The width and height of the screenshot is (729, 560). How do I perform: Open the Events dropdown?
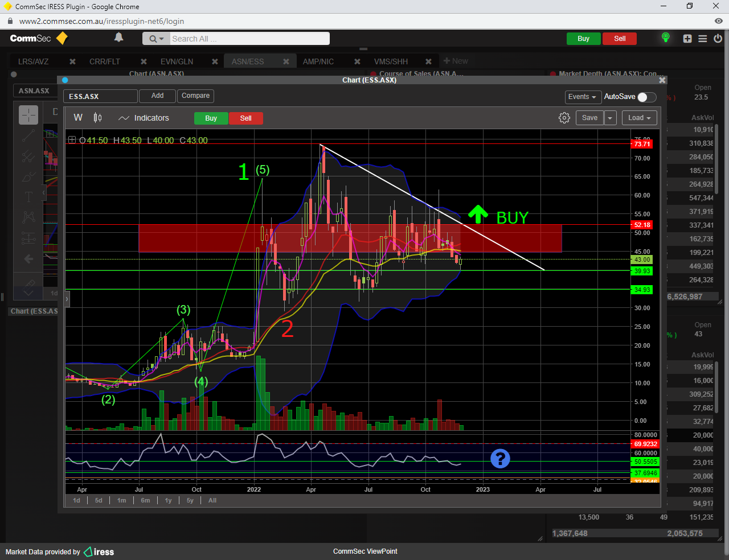tap(582, 97)
